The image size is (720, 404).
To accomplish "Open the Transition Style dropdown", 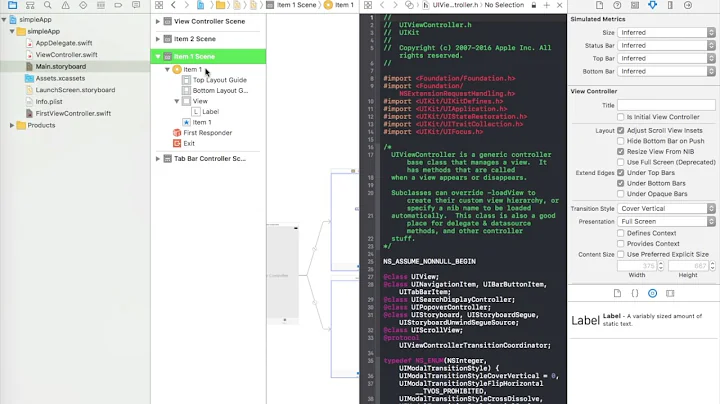I will click(x=666, y=208).
